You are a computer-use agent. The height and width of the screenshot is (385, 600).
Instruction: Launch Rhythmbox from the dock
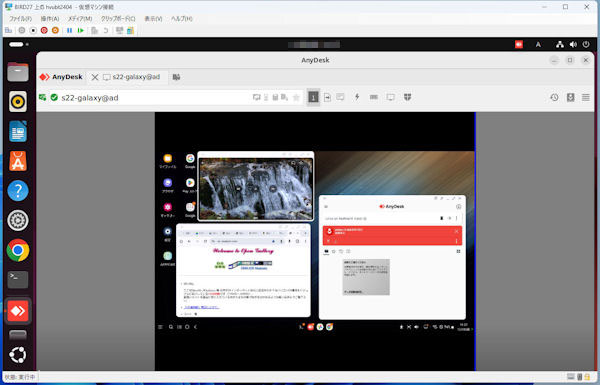point(18,101)
